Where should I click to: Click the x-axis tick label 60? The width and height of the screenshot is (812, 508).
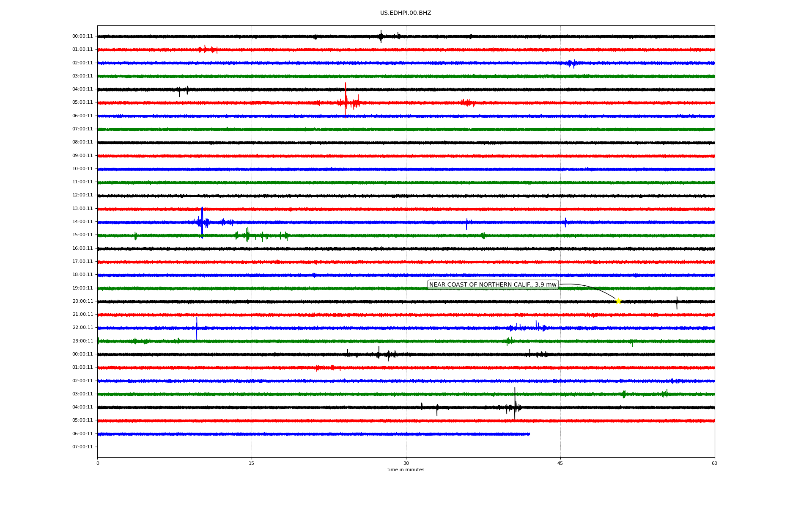point(714,463)
